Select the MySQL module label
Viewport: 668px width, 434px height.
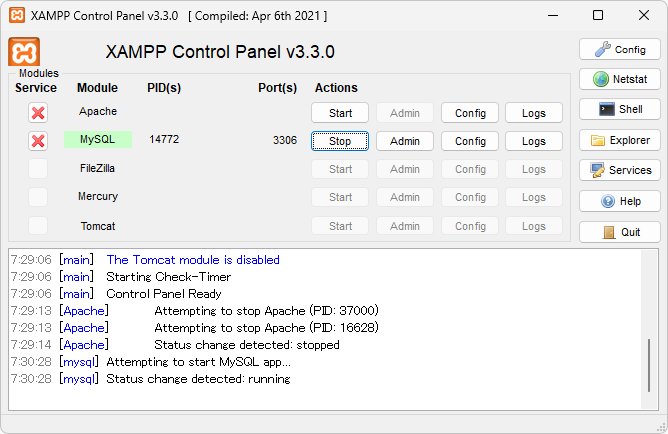pyautogui.click(x=98, y=139)
